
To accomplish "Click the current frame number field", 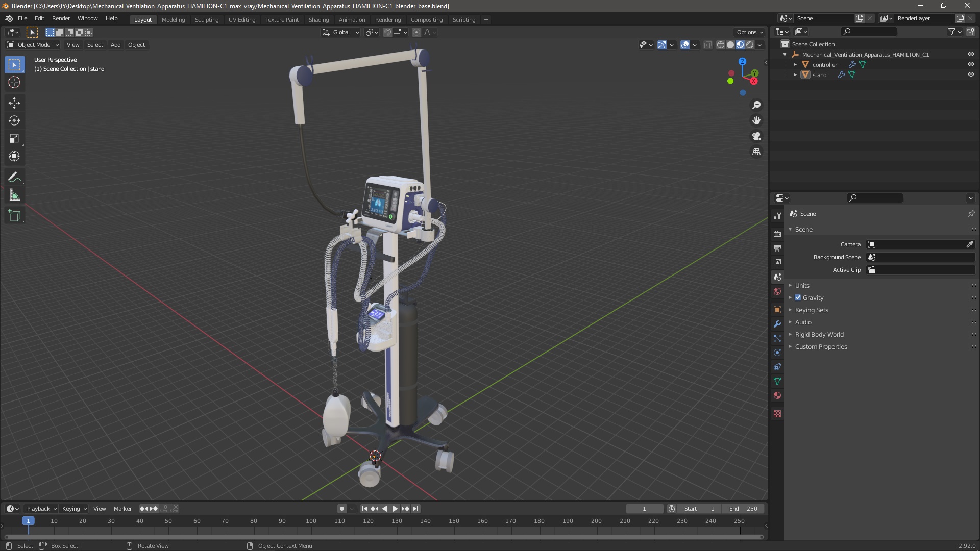I will 645,509.
